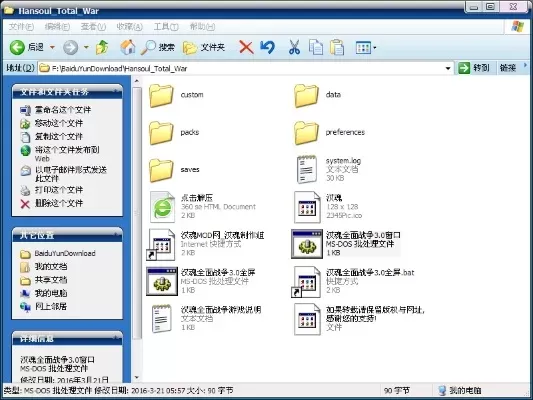Viewport: 533px width, 400px height.
Task: Click the sidebar scroll up arrow
Action: [x=137, y=81]
